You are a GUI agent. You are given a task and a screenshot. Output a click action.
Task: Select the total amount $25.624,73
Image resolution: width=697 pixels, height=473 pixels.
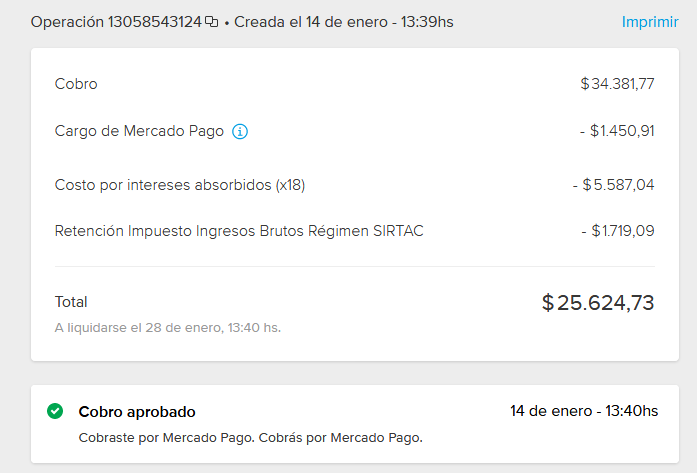(x=598, y=303)
